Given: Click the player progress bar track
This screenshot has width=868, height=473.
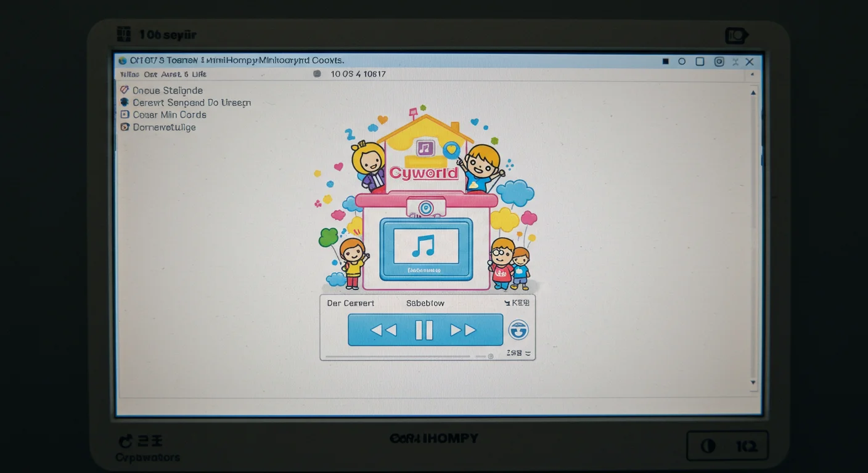Looking at the screenshot, I should [398, 356].
